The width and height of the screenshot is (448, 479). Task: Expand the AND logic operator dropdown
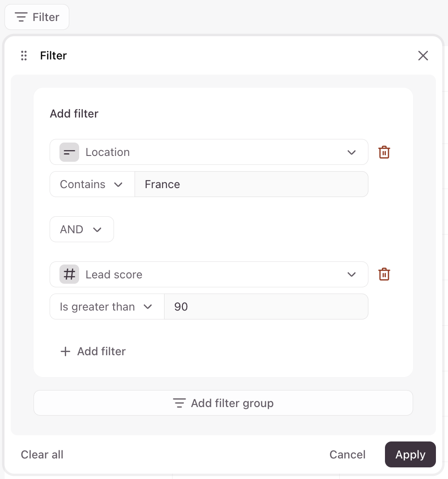pos(81,230)
